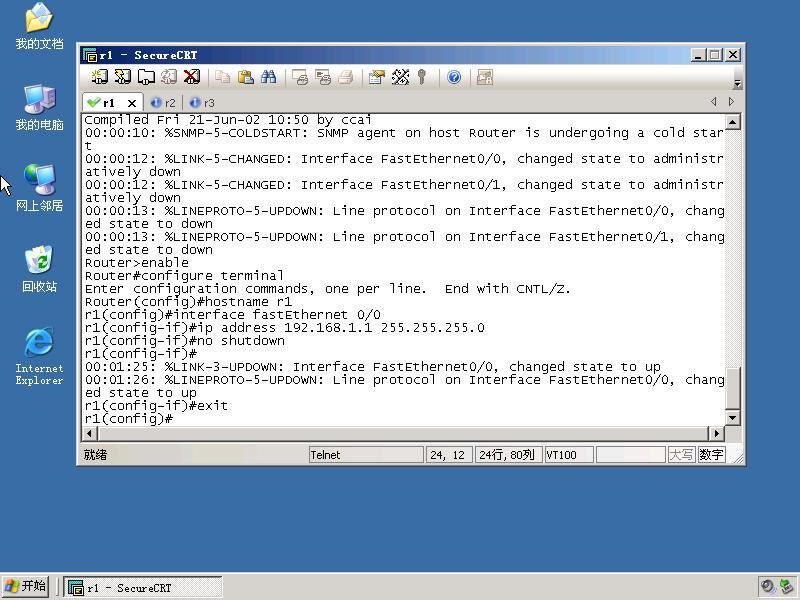
Task: Switch to the r3 session tab
Action: pos(202,103)
